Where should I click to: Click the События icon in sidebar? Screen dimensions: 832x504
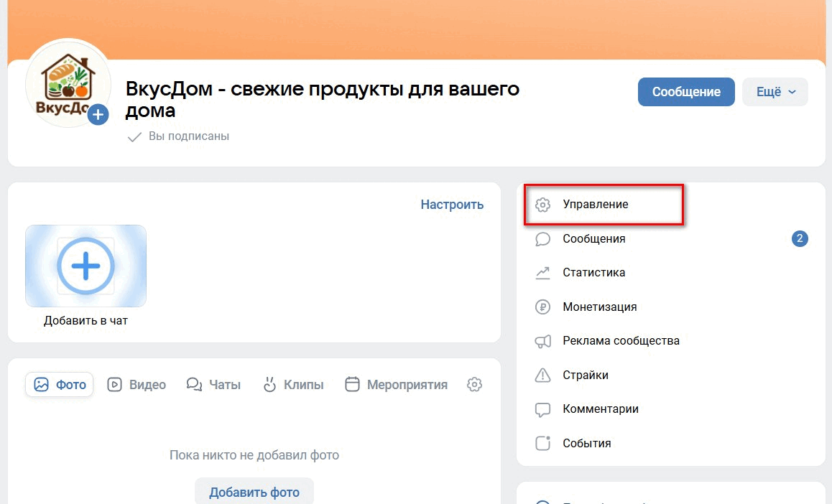(x=543, y=443)
